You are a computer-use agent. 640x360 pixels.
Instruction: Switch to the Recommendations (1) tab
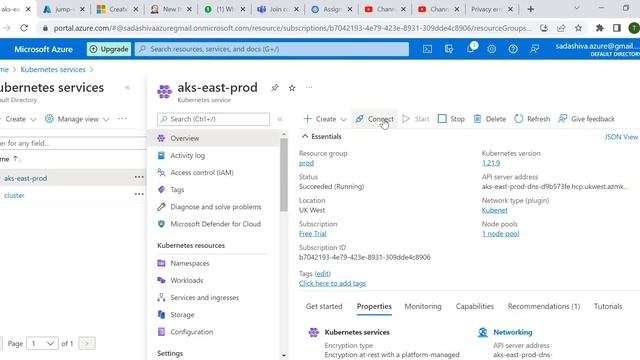point(544,306)
